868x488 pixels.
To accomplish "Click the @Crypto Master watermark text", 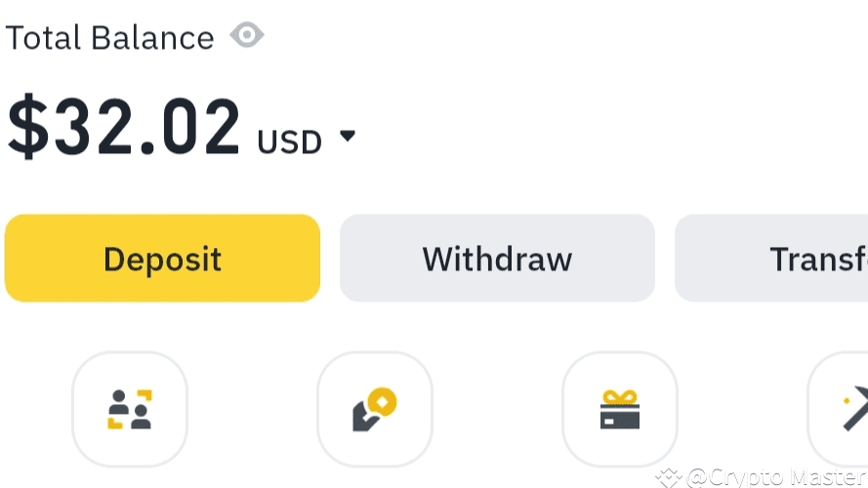I will pos(776,477).
